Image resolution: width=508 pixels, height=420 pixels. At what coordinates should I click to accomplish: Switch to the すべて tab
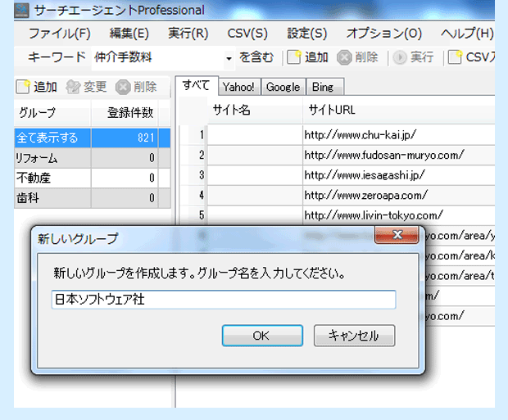click(x=197, y=85)
